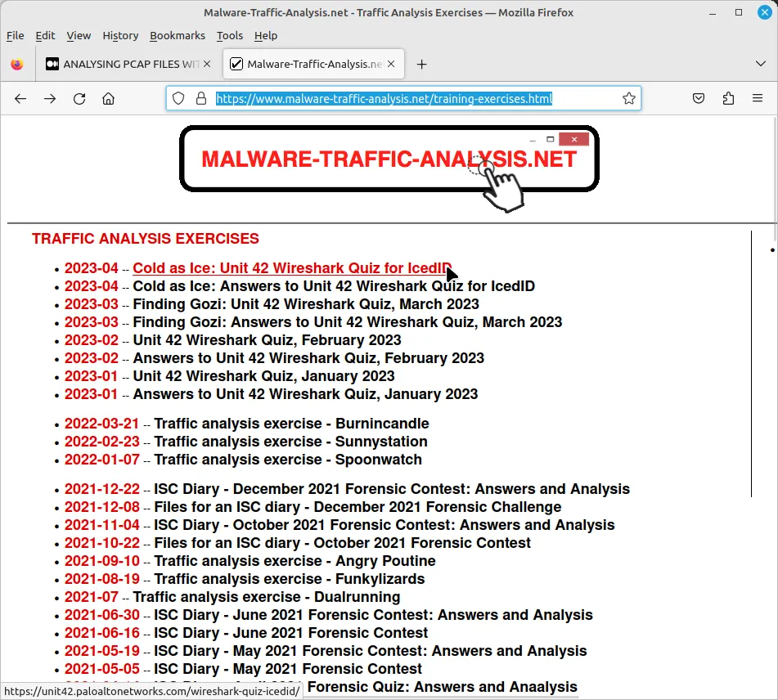Open ISC Diary - June 2021 Forensic Contest
The height and width of the screenshot is (700, 778).
point(290,633)
